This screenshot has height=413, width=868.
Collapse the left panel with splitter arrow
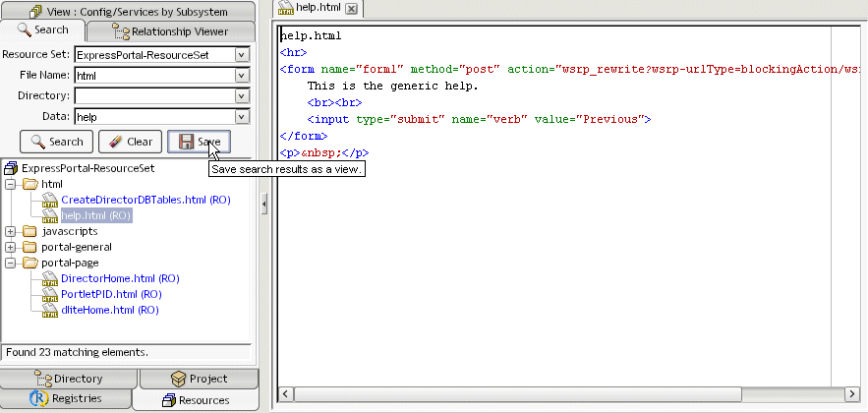point(264,204)
